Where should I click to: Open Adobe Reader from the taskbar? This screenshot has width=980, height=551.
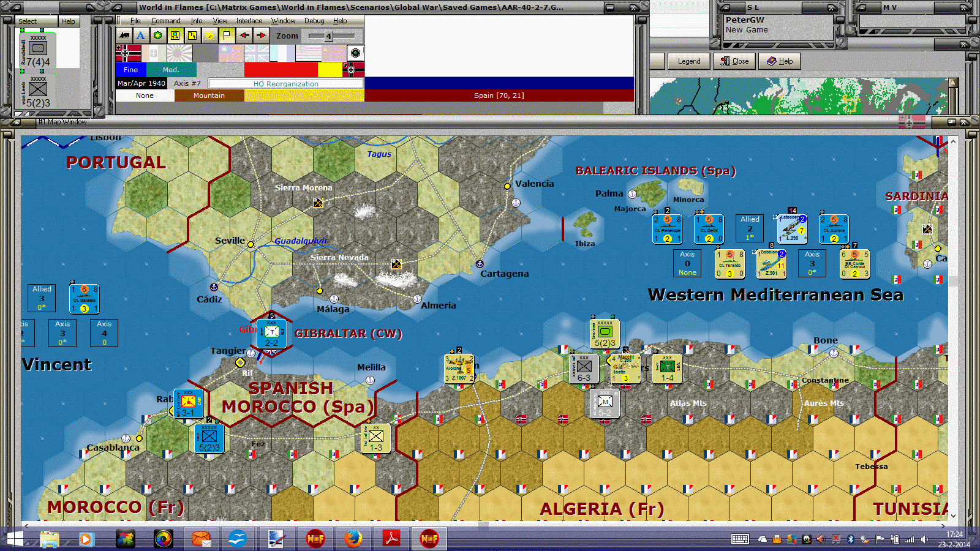(x=391, y=539)
